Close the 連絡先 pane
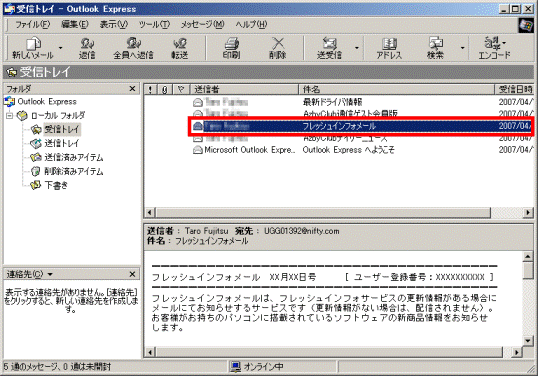538x376 pixels. 132,274
